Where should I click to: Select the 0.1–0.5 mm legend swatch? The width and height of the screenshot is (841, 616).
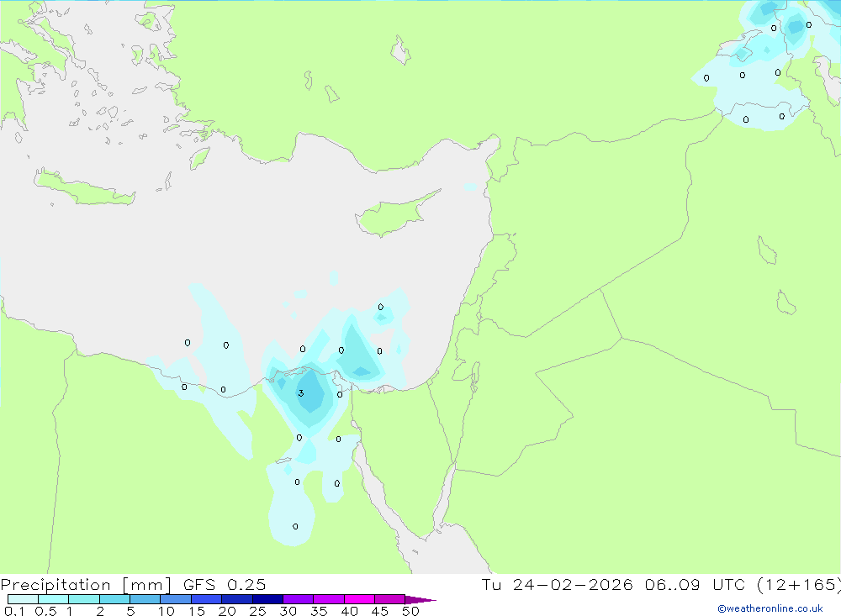tap(23, 599)
